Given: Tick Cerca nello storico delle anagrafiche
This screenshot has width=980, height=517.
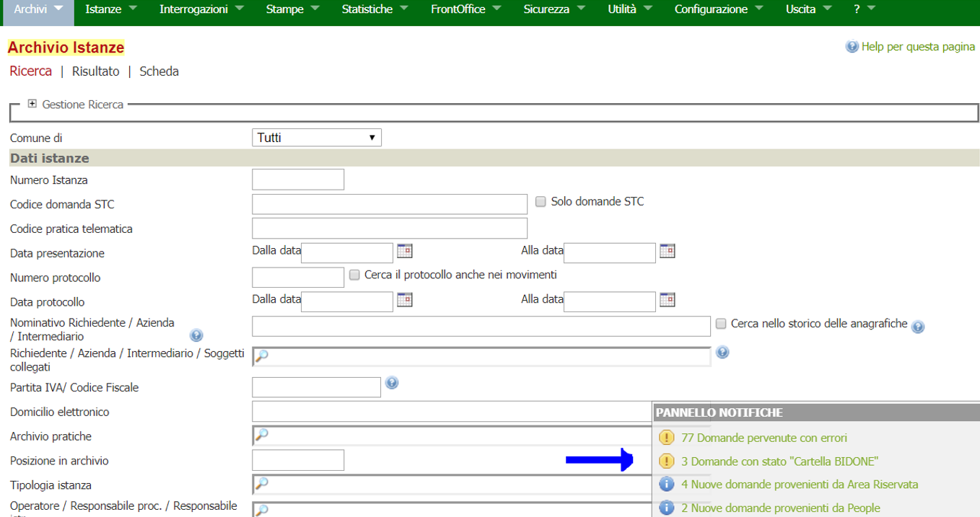Looking at the screenshot, I should pyautogui.click(x=721, y=324).
